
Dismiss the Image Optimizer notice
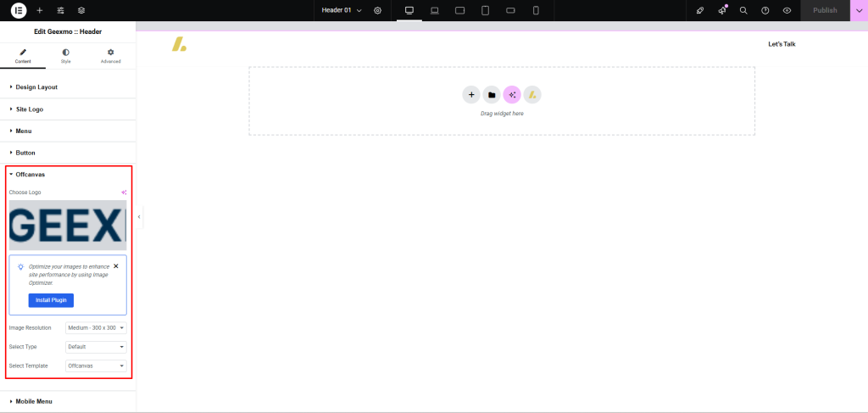[x=116, y=265]
